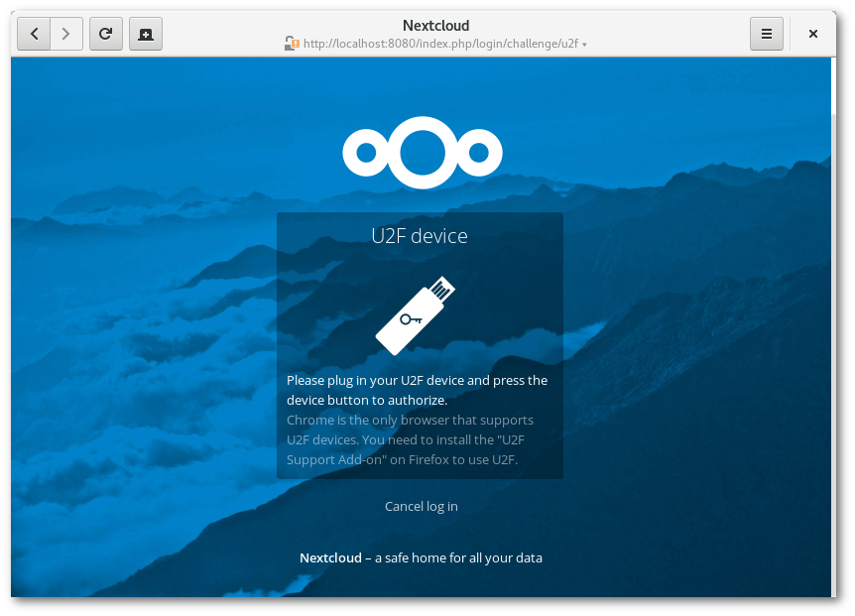The height and width of the screenshot is (616, 855).
Task: Close the browser window
Action: pyautogui.click(x=813, y=34)
